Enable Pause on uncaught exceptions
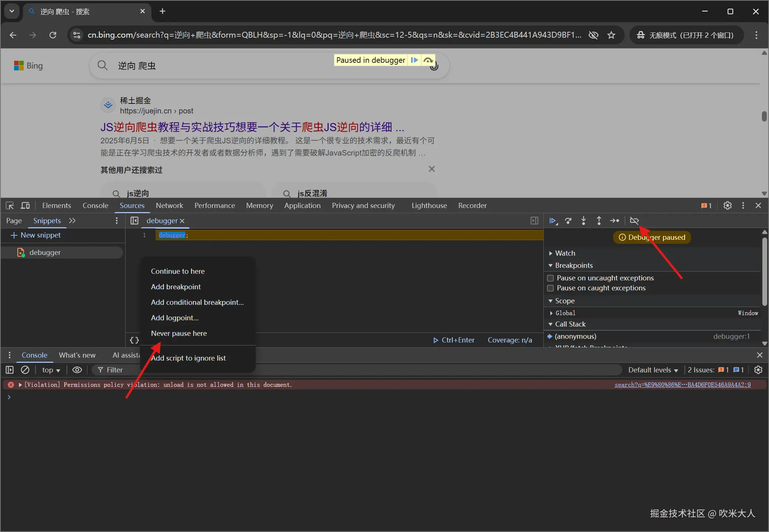The width and height of the screenshot is (769, 532). tap(550, 278)
